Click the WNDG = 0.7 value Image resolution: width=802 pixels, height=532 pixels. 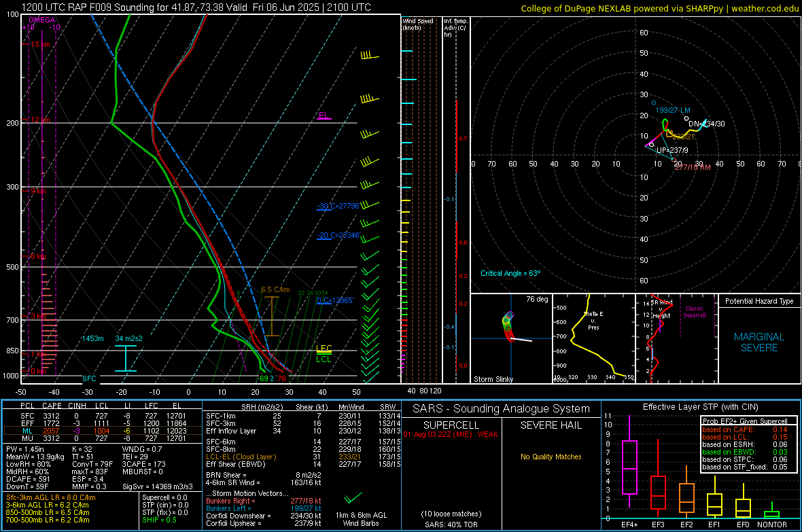[x=142, y=449]
